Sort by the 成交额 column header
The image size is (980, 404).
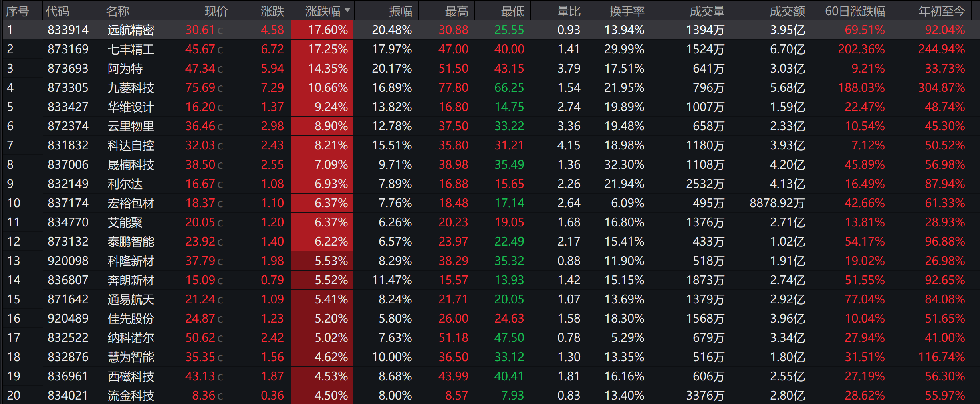click(787, 11)
